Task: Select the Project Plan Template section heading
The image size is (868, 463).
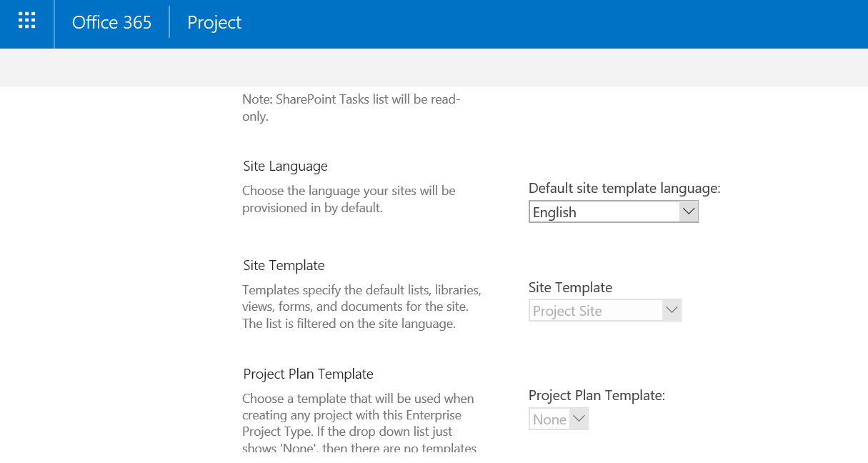Action: (x=308, y=374)
